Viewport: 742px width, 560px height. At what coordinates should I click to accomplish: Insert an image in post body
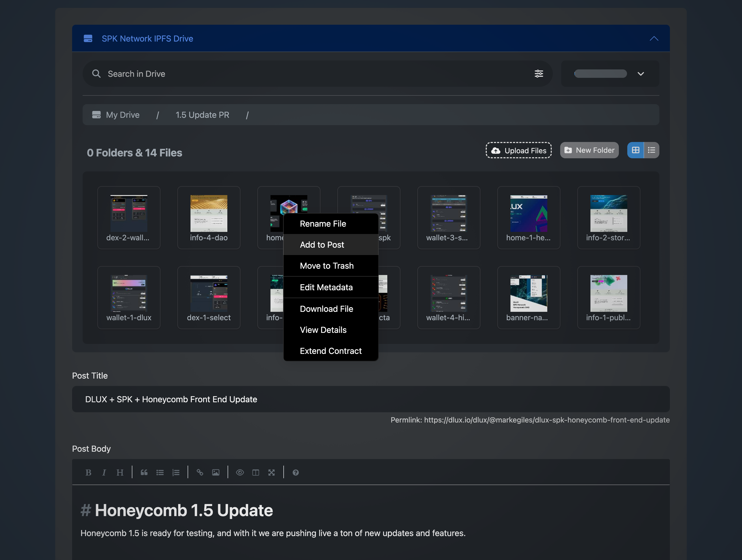point(216,473)
